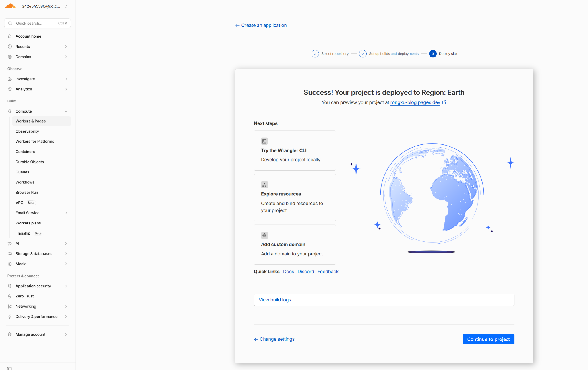Viewport: 588px width, 370px height.
Task: Click the Compute diamond icon
Action: [10, 111]
